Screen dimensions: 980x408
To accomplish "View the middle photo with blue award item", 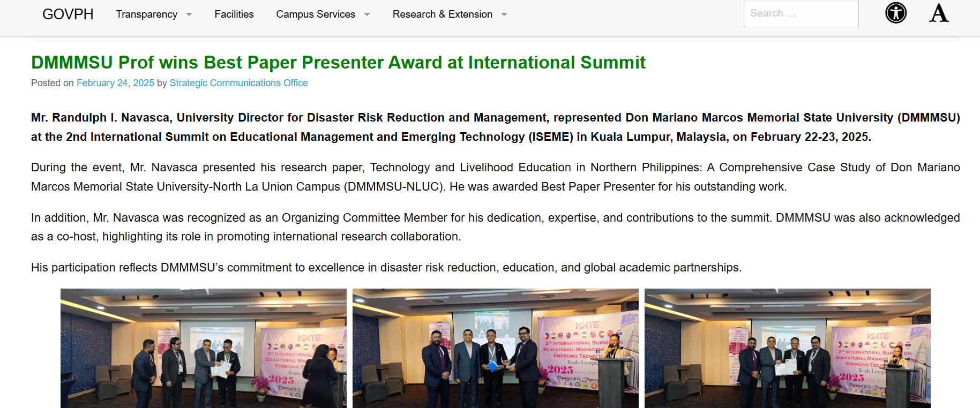I will 496,349.
